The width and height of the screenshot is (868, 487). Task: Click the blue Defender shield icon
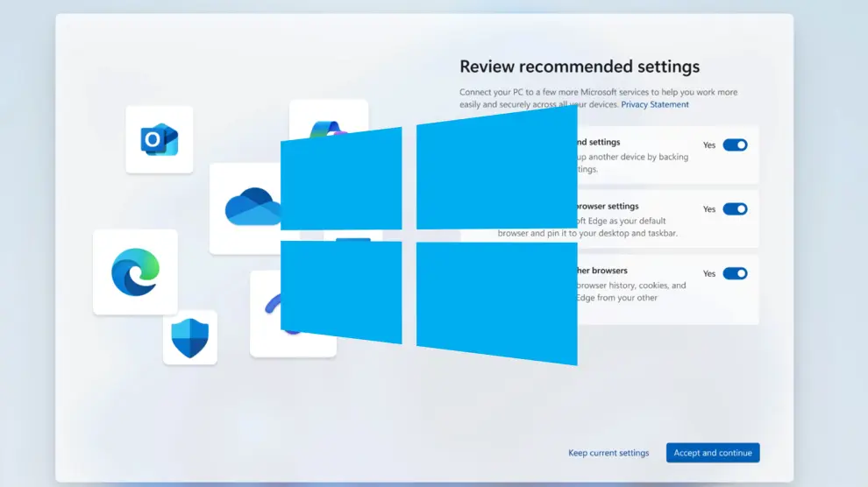pyautogui.click(x=189, y=337)
